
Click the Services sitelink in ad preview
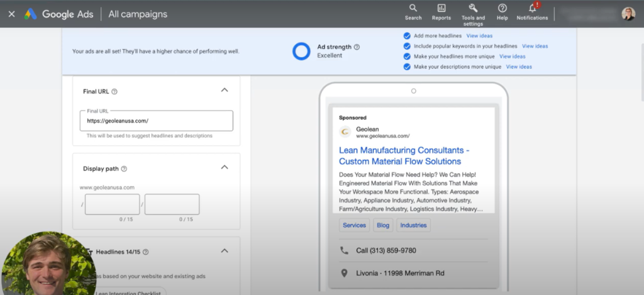(x=354, y=225)
